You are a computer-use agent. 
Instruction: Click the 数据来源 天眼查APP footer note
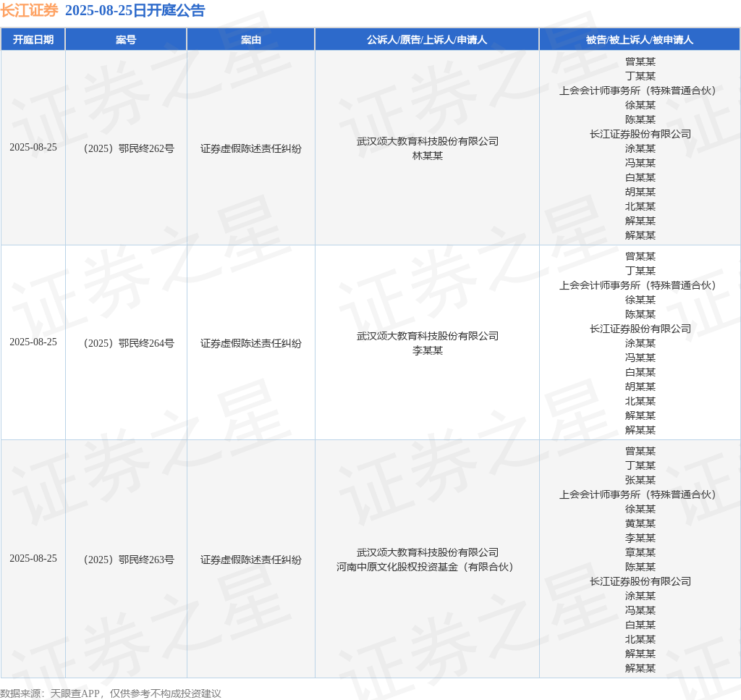coord(111,693)
